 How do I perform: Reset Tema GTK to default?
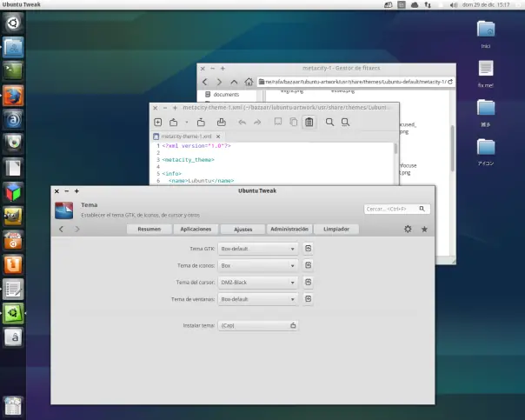[308, 249]
